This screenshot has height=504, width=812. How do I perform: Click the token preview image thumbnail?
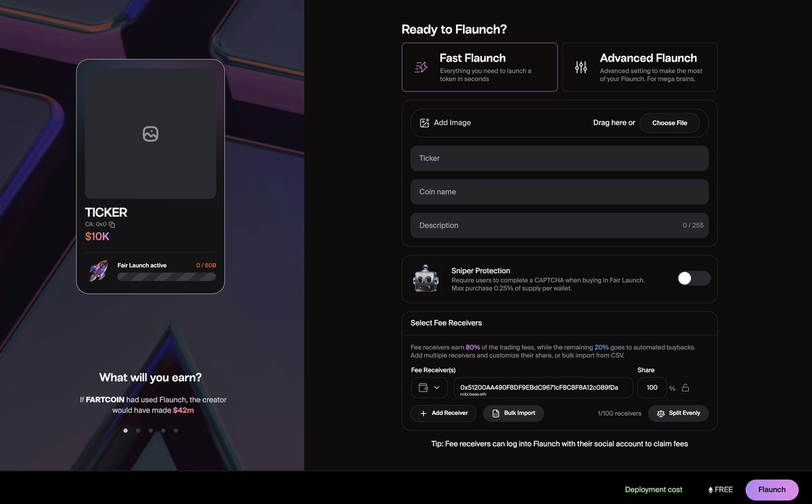(x=150, y=133)
